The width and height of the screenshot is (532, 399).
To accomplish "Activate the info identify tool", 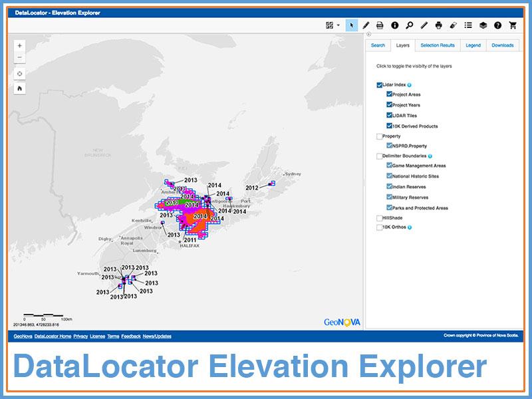I will click(x=394, y=25).
